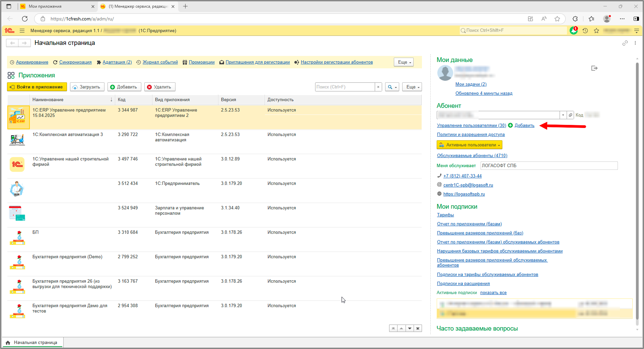Select the Бухгалтерия предприятия (Demo) row
The width and height of the screenshot is (644, 349).
click(x=214, y=264)
